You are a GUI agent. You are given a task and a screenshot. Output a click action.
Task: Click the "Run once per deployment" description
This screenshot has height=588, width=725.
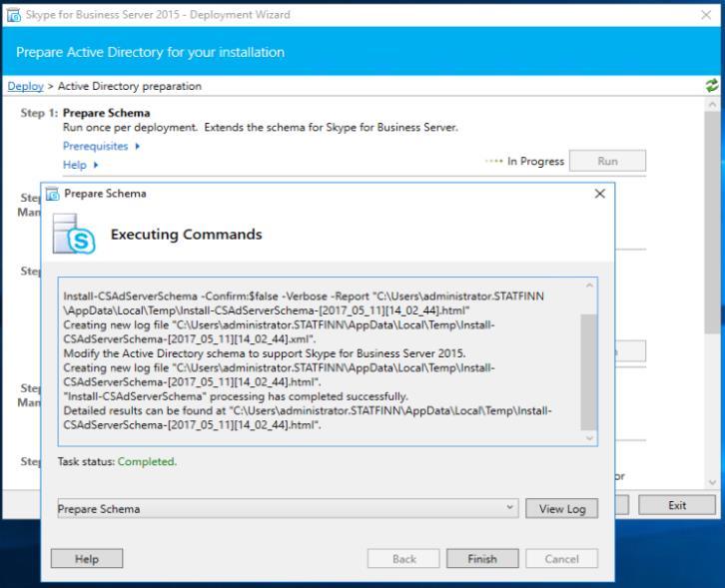click(x=261, y=127)
